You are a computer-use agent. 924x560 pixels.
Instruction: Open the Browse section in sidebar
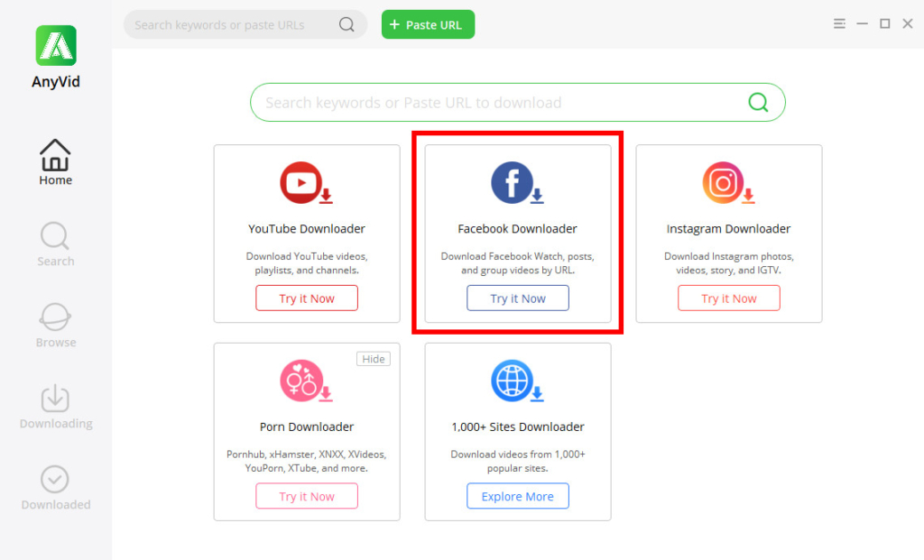click(x=55, y=325)
